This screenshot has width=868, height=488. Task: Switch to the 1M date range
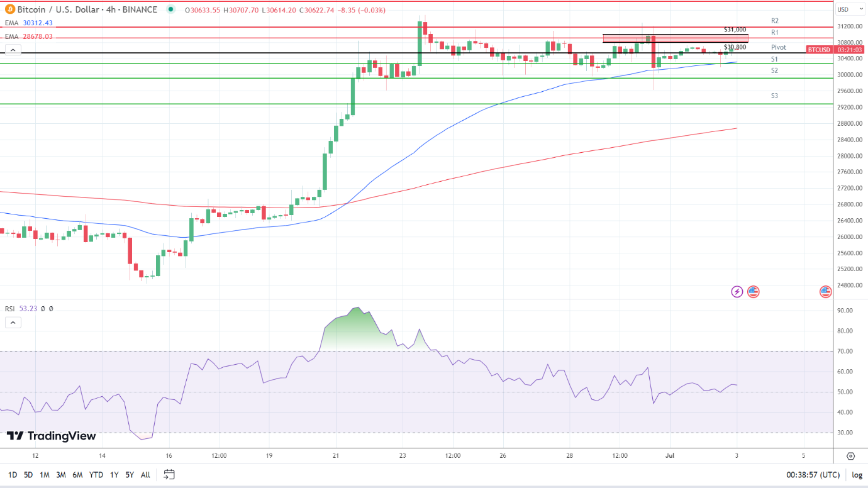point(45,475)
